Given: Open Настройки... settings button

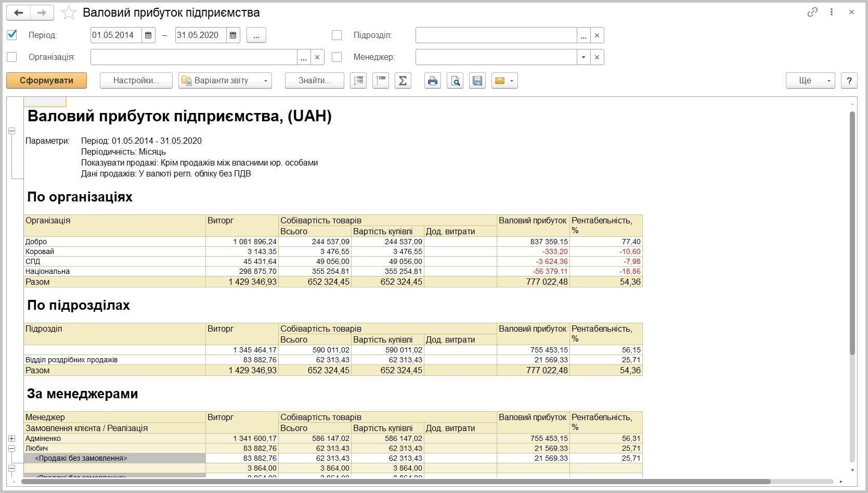Looking at the screenshot, I should (136, 81).
